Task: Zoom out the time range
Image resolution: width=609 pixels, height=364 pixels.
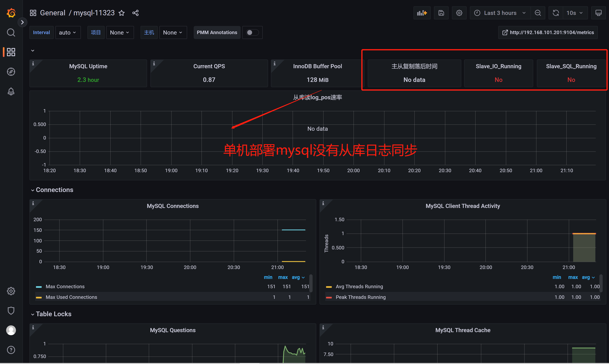Action: click(538, 13)
